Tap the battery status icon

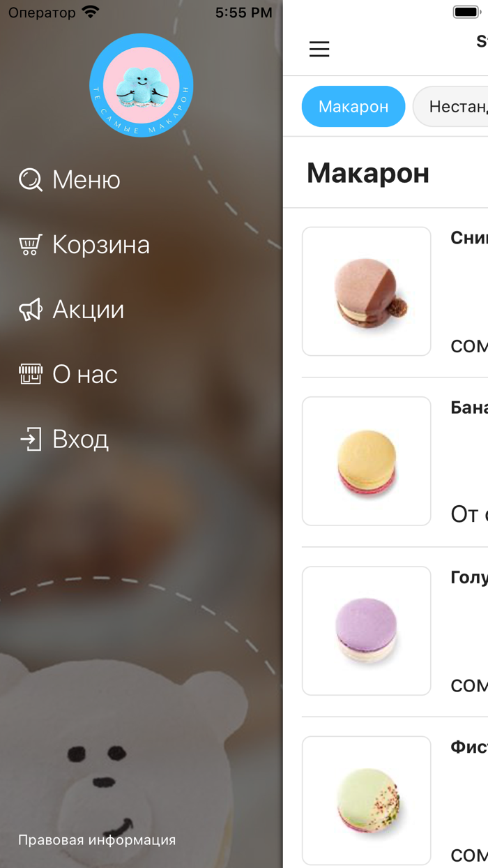coord(468,12)
